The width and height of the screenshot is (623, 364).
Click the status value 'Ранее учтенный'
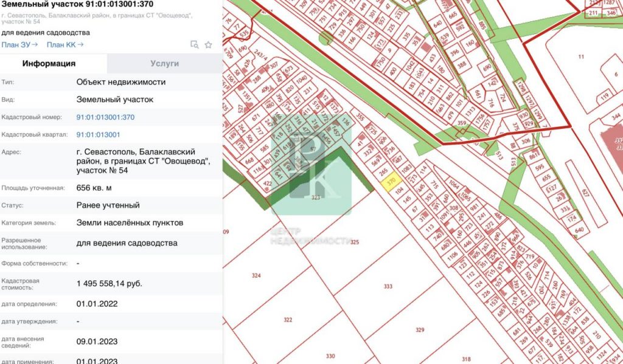(108, 205)
